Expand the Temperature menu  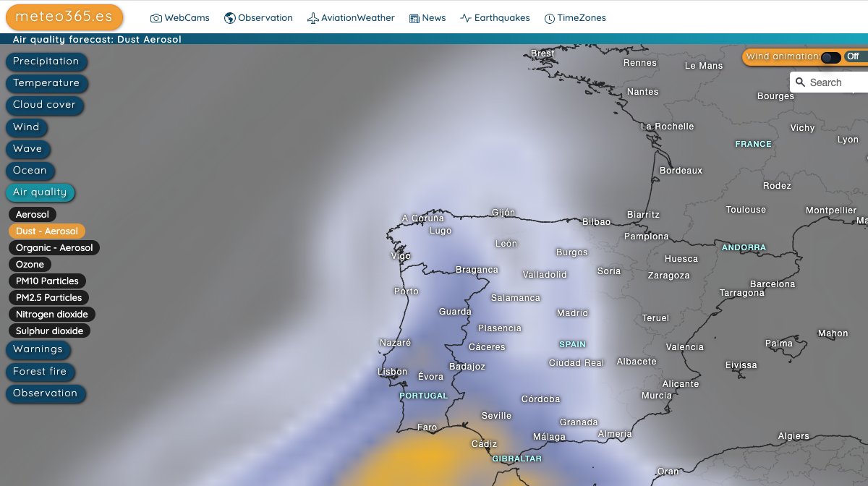[47, 83]
